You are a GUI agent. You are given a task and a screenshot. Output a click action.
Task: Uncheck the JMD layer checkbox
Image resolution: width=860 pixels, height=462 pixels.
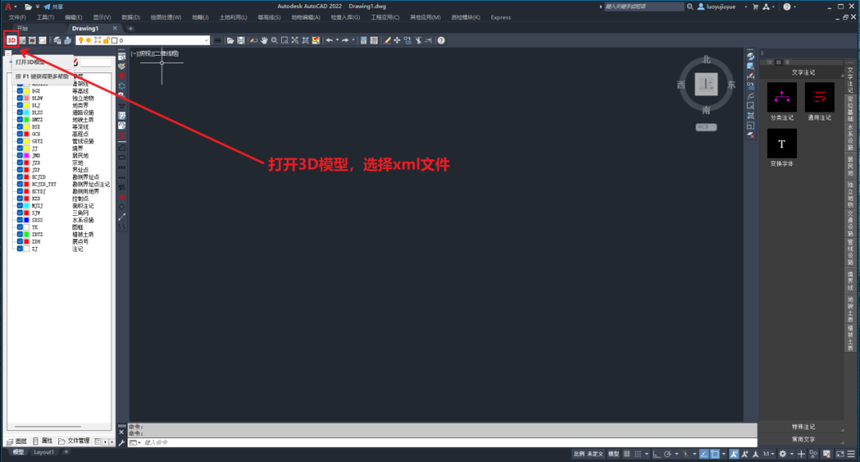(x=20, y=155)
